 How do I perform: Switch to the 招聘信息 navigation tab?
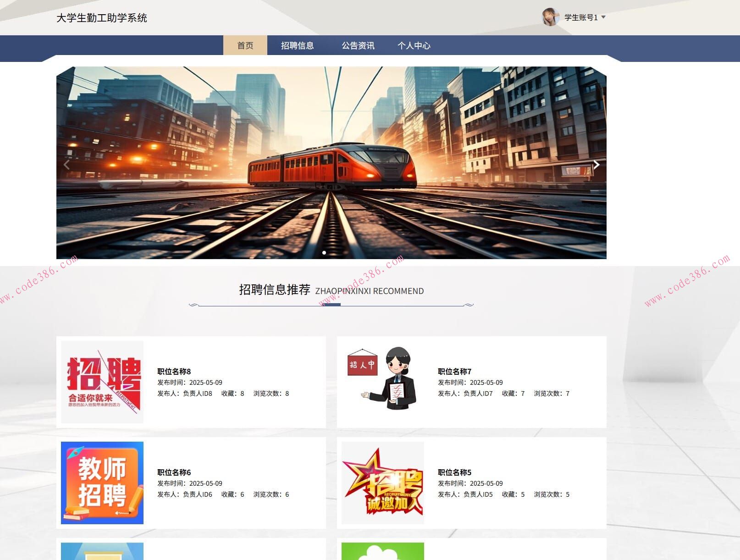pos(297,45)
